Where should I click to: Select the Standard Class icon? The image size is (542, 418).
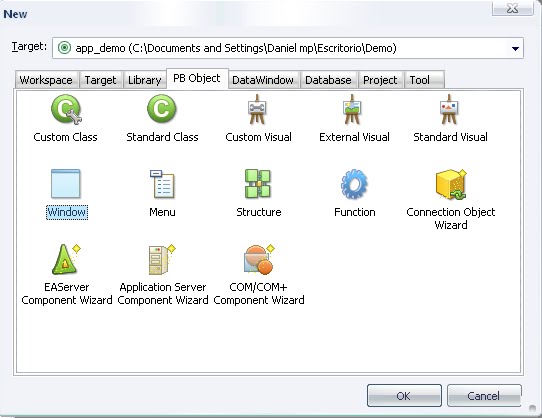[x=161, y=109]
